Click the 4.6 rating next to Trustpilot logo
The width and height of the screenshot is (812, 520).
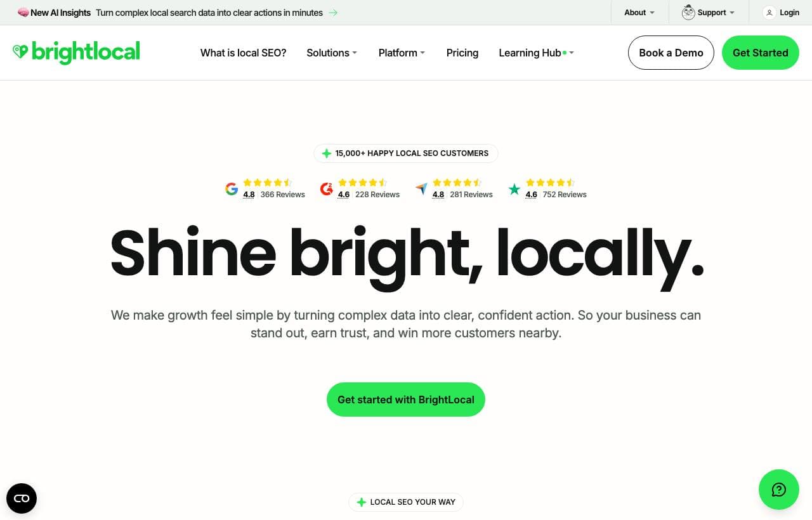coord(532,195)
